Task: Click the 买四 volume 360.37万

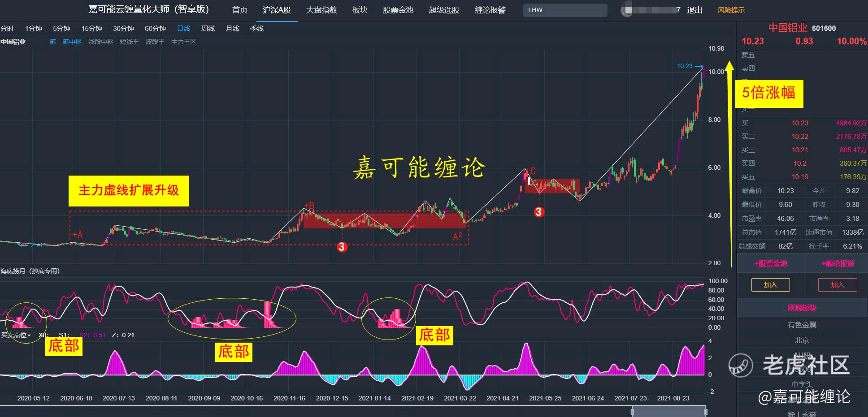Action: tap(853, 163)
